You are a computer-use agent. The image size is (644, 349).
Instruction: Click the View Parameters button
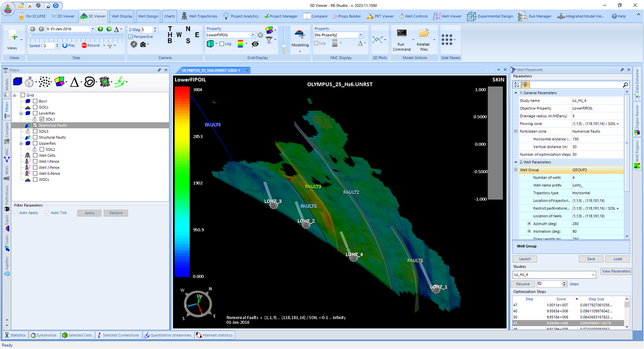point(617,271)
